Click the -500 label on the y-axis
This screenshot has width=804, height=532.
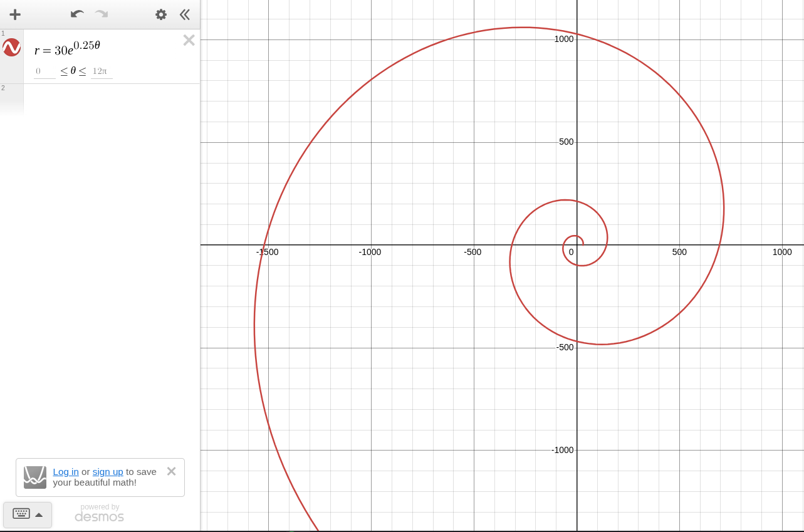pos(565,347)
